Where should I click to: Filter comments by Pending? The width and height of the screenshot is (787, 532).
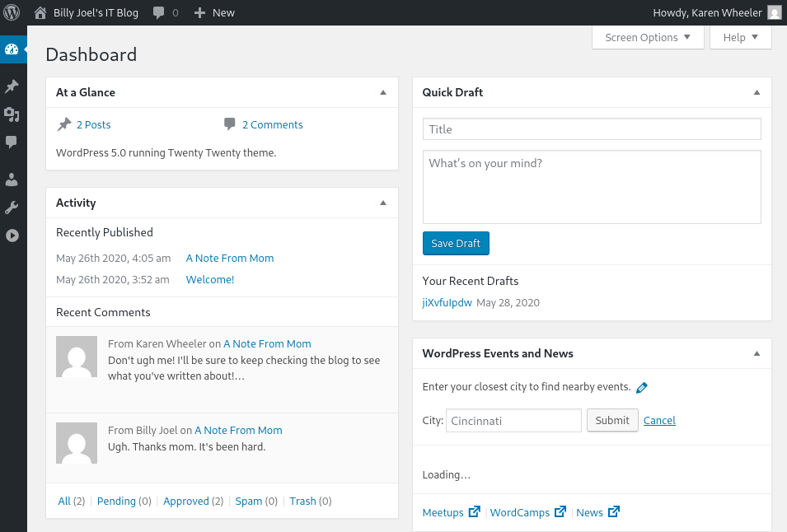pyautogui.click(x=116, y=501)
